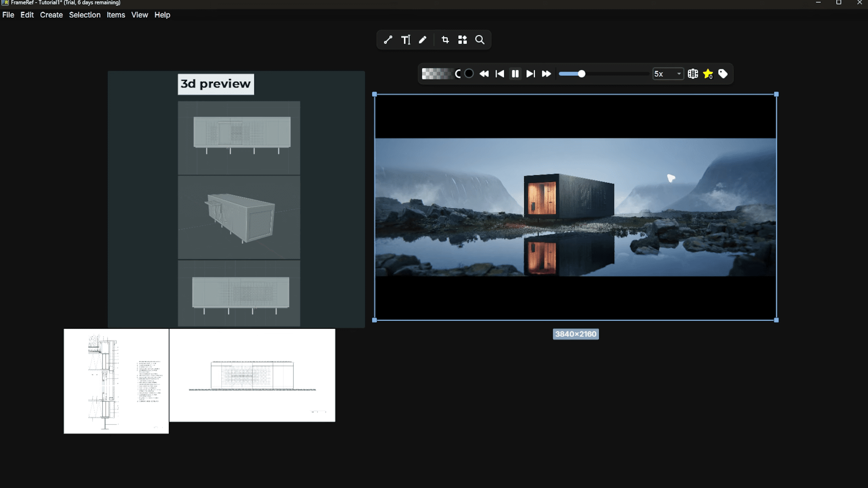Click the bottom-left selection handle of video
Viewport: 868px width, 488px height.
click(x=375, y=320)
